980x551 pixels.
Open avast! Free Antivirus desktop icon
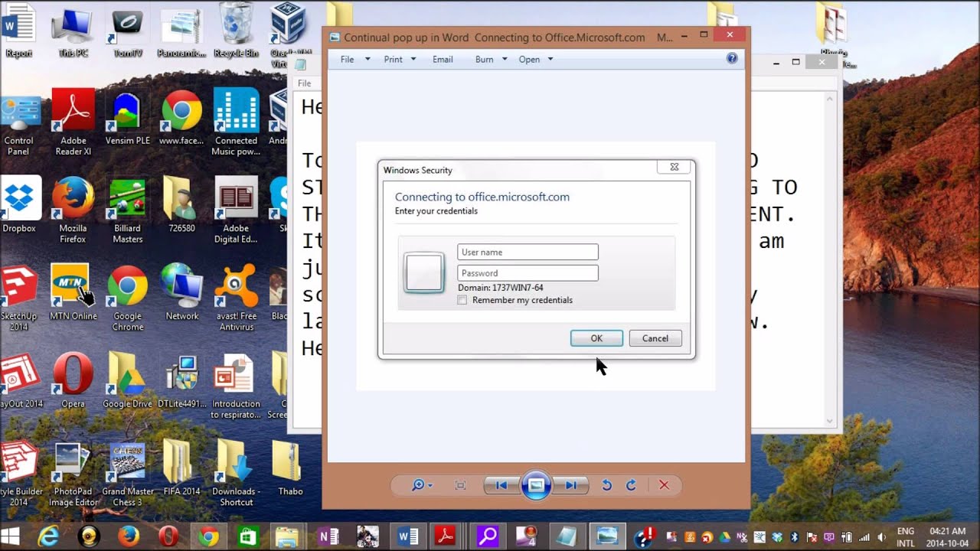236,298
